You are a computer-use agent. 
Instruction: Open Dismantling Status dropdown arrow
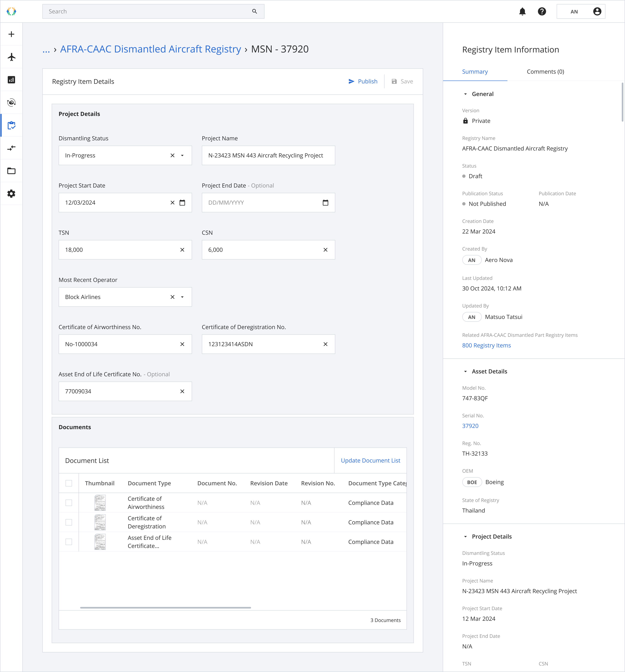[182, 156]
